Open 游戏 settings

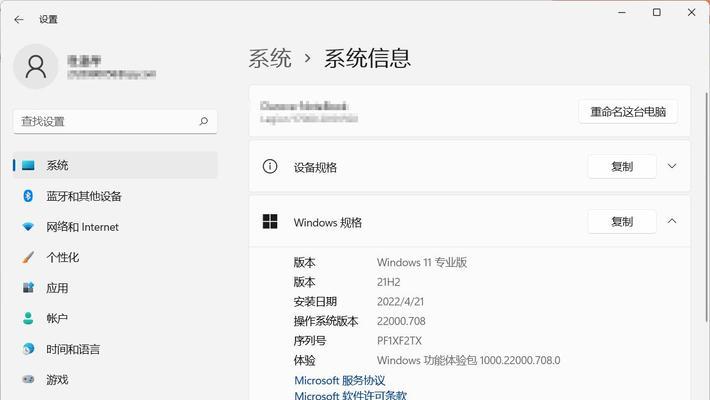point(115,380)
